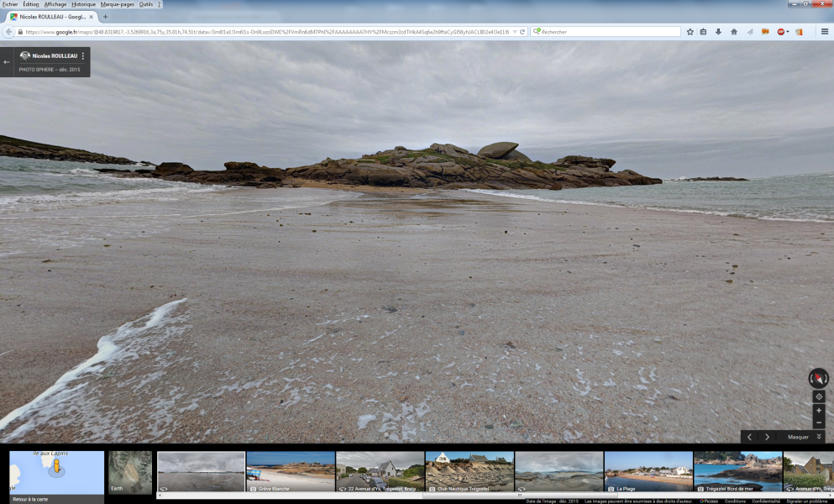The image size is (834, 504).
Task: Click the paper plane send icon
Action: (x=750, y=32)
